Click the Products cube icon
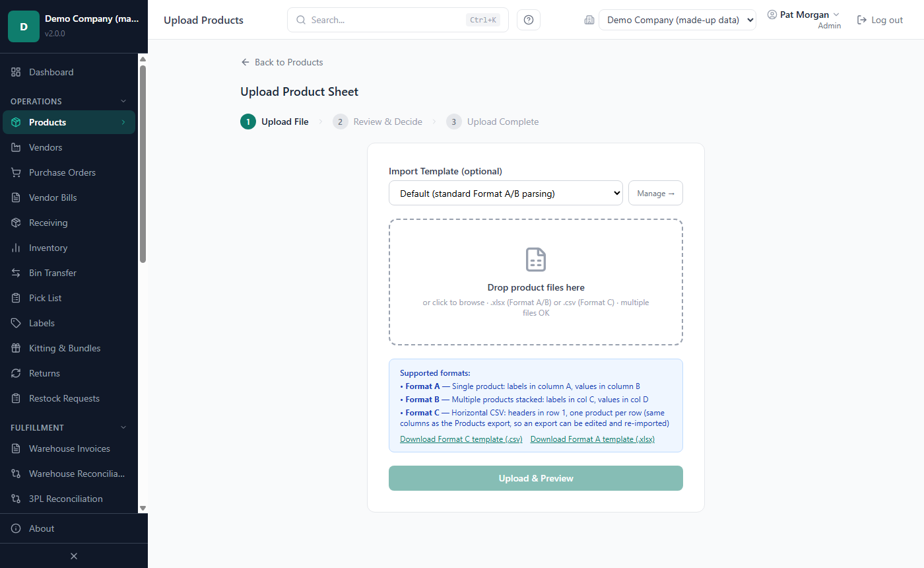Image resolution: width=924 pixels, height=568 pixels. click(16, 122)
